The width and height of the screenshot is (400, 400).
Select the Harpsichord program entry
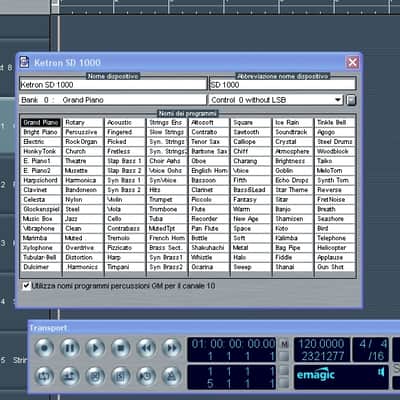tap(41, 180)
